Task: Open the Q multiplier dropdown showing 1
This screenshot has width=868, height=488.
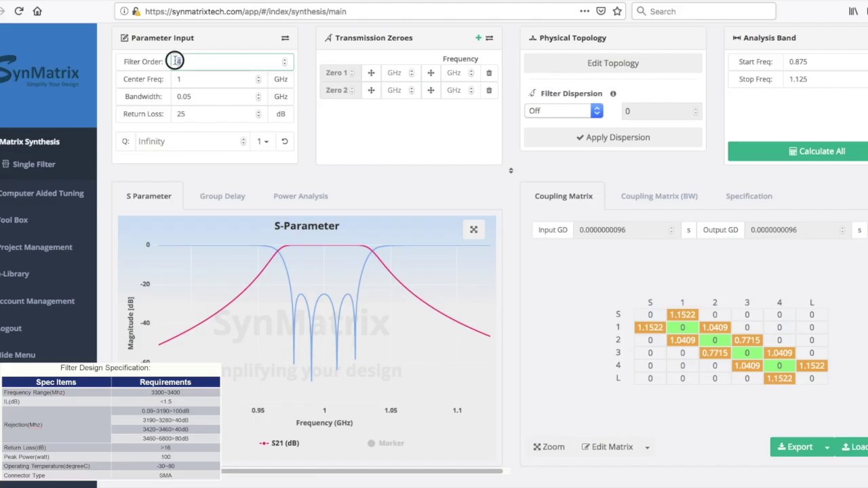Action: tap(262, 141)
